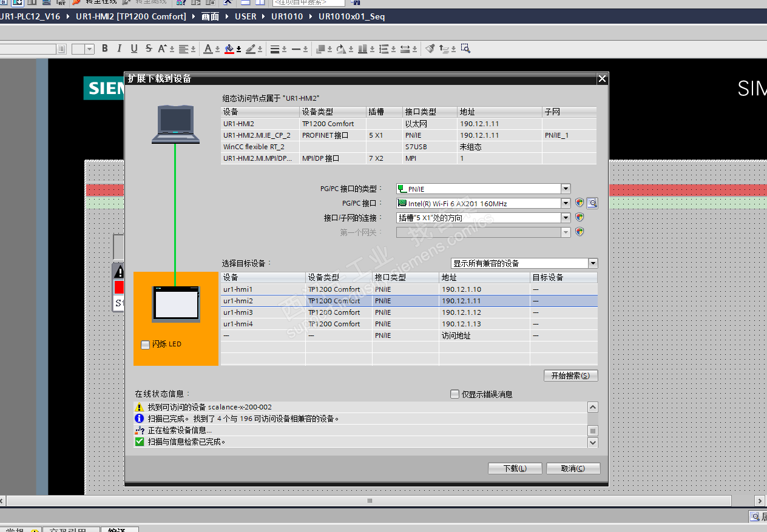The width and height of the screenshot is (767, 532).
Task: Select target device row ur1-hmi3
Action: click(409, 312)
